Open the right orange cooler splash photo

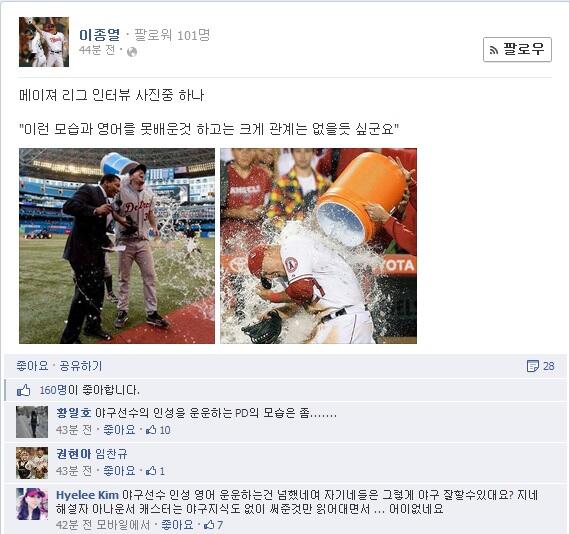[x=318, y=246]
